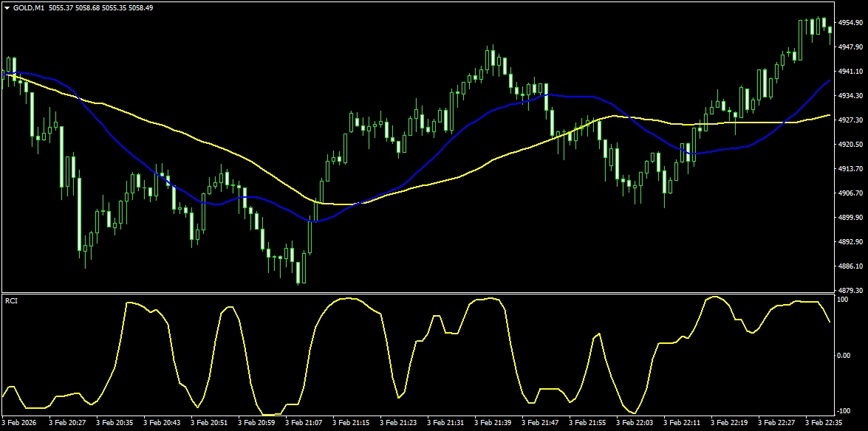The image size is (868, 431).
Task: Click the GOLD,M1 symbol title text
Action: coord(30,7)
